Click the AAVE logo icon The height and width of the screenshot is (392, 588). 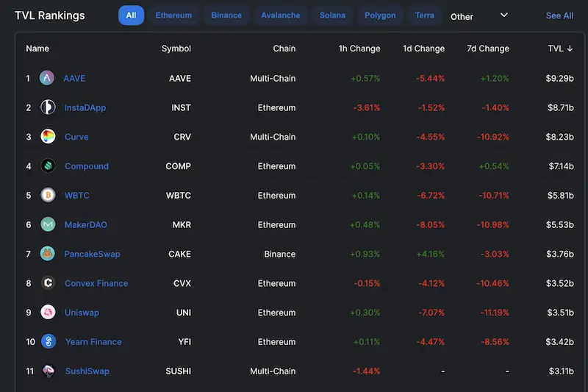click(47, 78)
